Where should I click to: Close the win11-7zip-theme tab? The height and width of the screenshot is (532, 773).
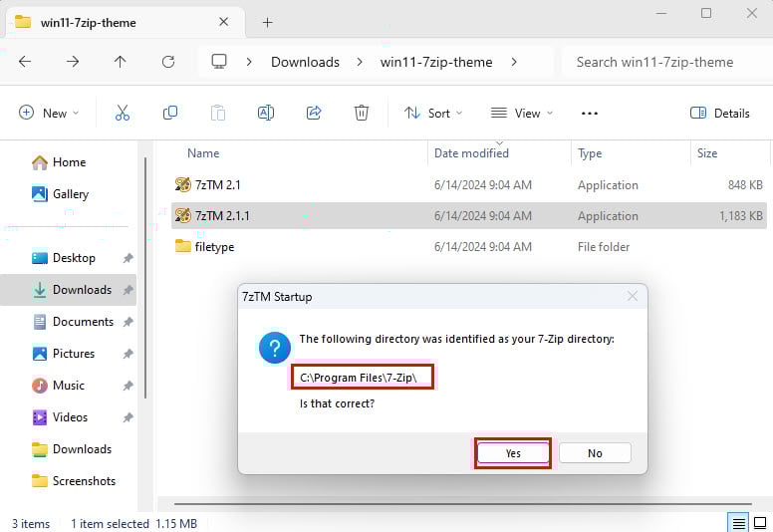(x=224, y=22)
